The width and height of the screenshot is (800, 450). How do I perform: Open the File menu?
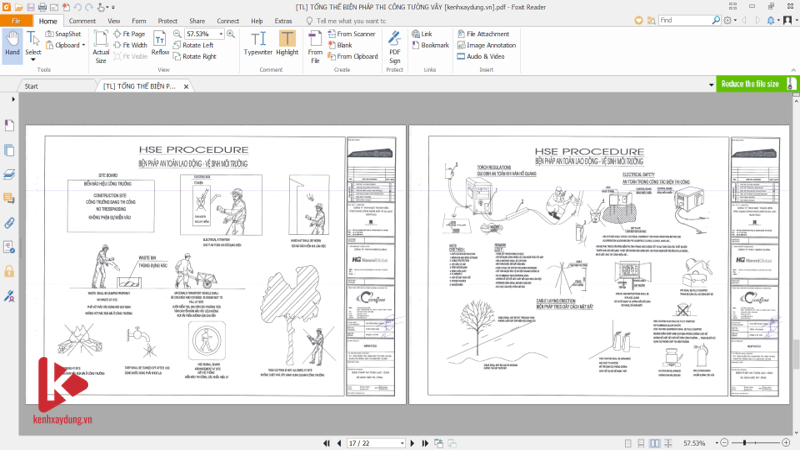point(17,20)
